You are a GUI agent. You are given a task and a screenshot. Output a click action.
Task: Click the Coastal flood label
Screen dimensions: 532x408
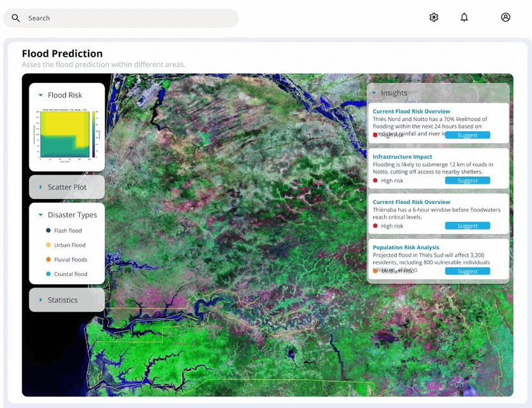[x=71, y=274]
